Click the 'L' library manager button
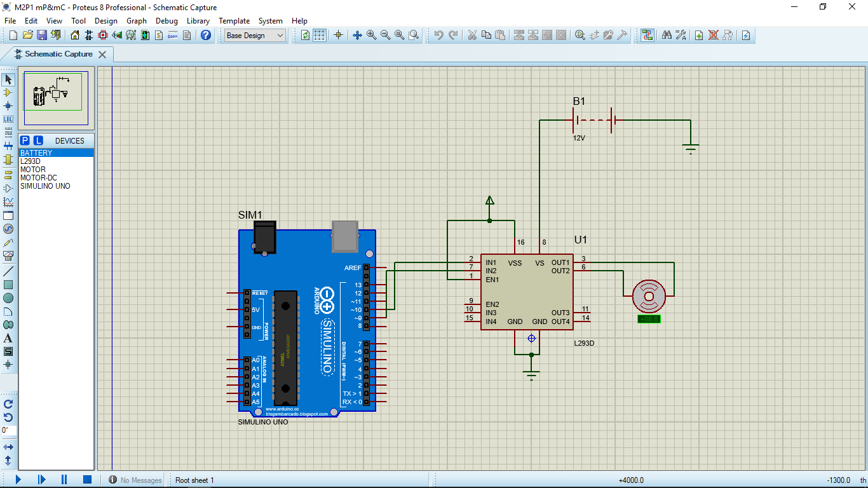The width and height of the screenshot is (868, 488). pyautogui.click(x=38, y=140)
